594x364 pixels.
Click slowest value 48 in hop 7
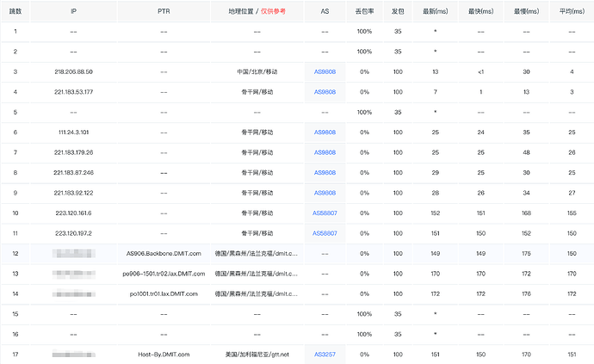pyautogui.click(x=526, y=152)
